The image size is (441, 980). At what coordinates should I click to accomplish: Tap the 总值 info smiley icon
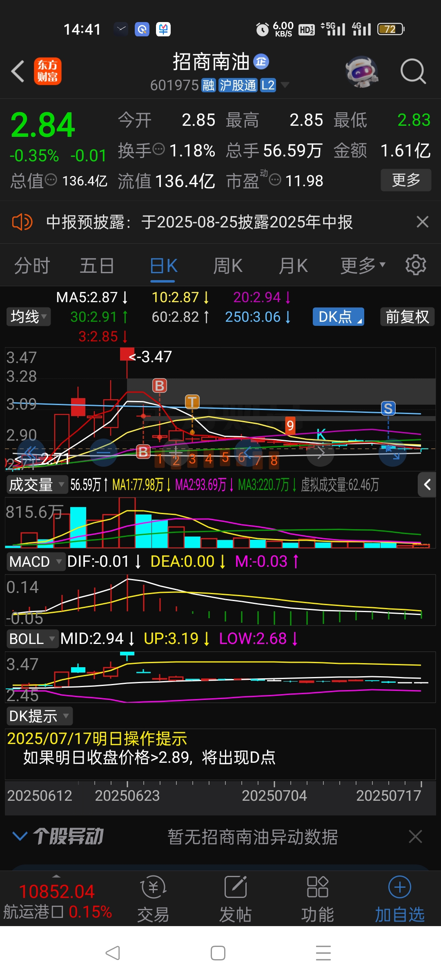tap(51, 179)
